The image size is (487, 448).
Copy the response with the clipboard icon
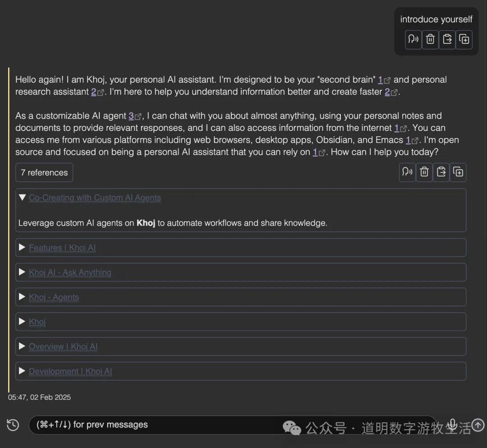(x=441, y=172)
